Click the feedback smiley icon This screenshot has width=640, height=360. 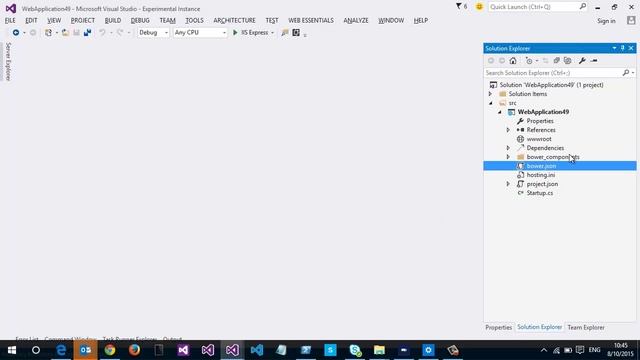[x=479, y=7]
